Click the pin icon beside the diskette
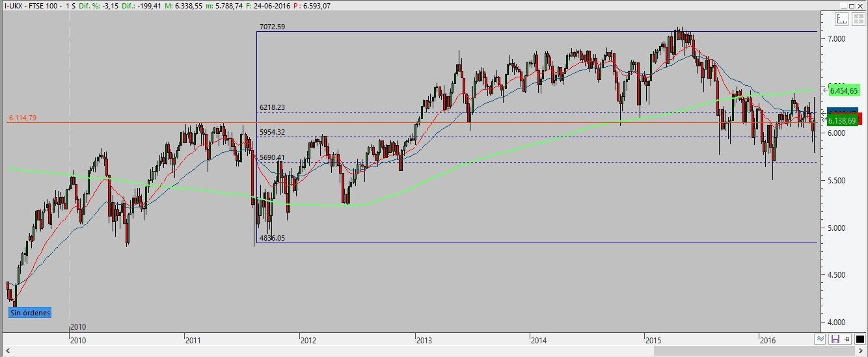 847,339
